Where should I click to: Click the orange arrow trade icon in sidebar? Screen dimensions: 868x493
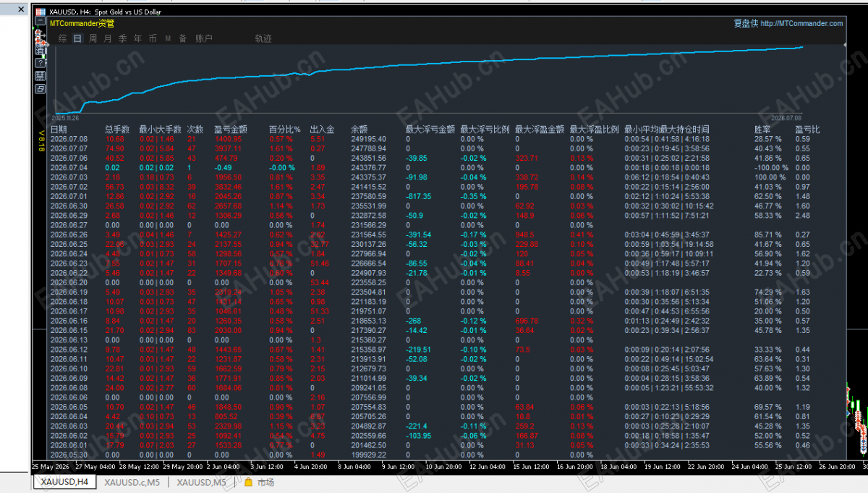pos(41,37)
